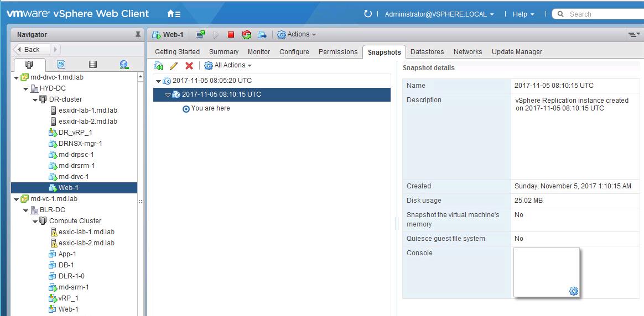Click the refresh icon in header

pyautogui.click(x=367, y=14)
